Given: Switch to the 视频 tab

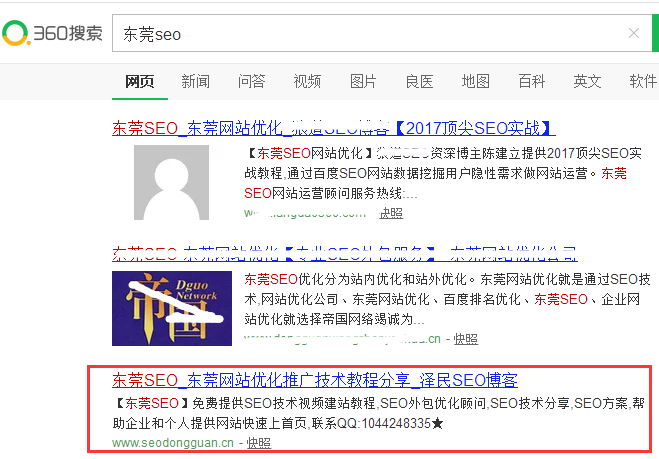Looking at the screenshot, I should [307, 81].
